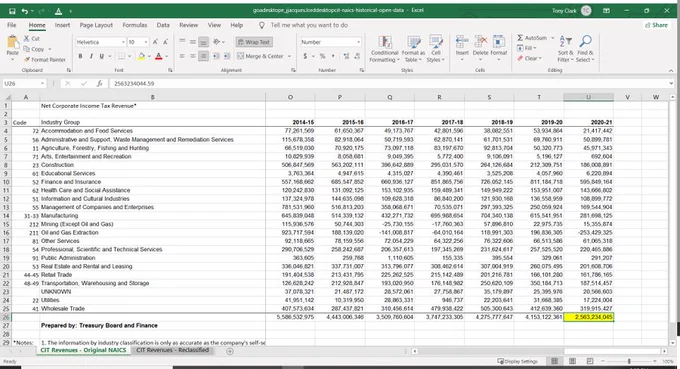This screenshot has height=369, width=680.
Task: Switch to Page Layout view icon
Action: (572, 361)
